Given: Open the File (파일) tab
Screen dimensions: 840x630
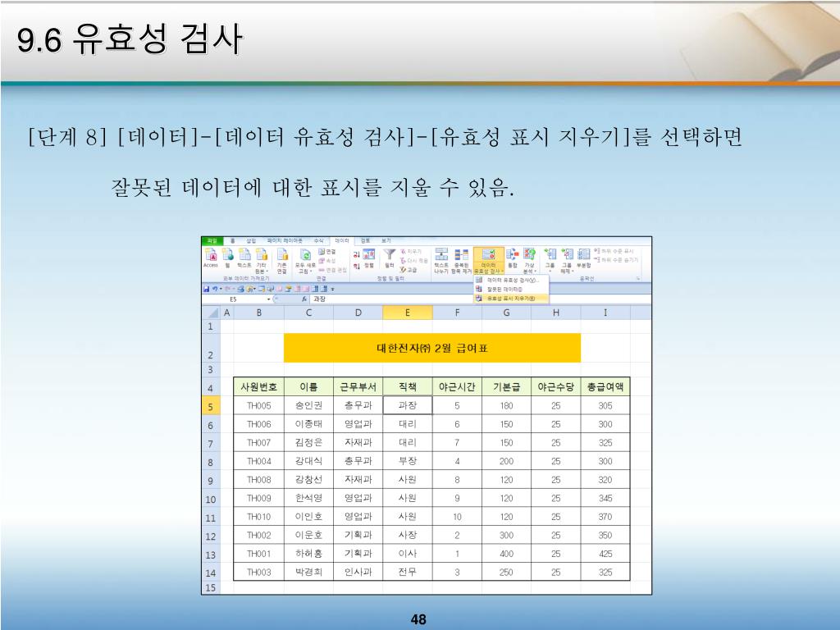Looking at the screenshot, I should pos(212,241).
